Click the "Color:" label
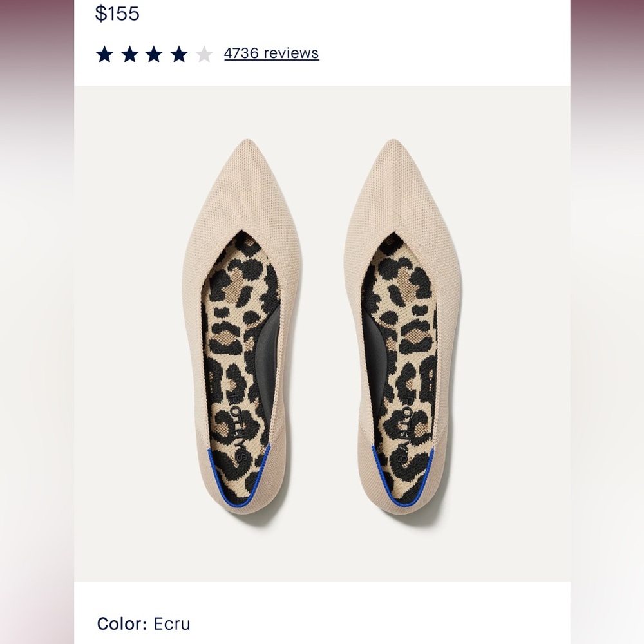This screenshot has height=644, width=644. point(122,623)
